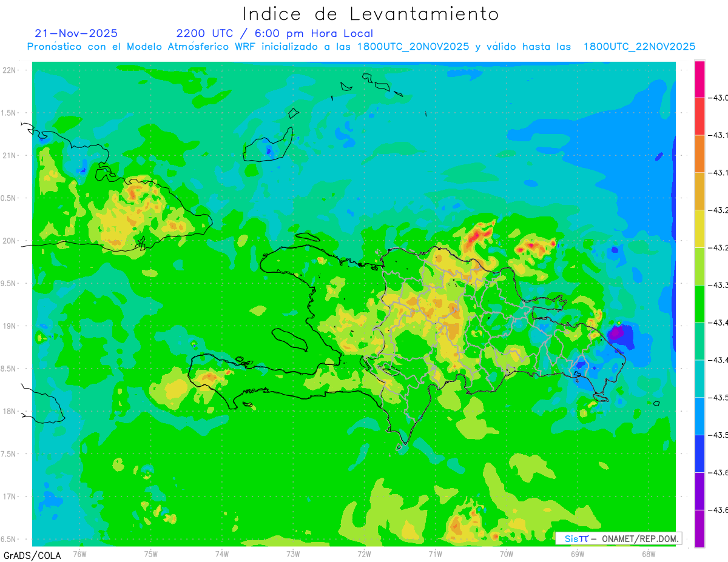Select the '21N' latitude label

10,156
